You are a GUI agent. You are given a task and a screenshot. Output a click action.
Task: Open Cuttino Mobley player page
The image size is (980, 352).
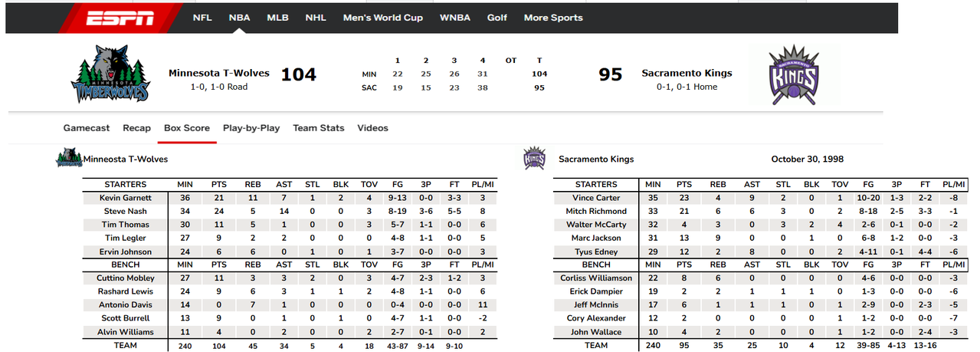tap(126, 278)
